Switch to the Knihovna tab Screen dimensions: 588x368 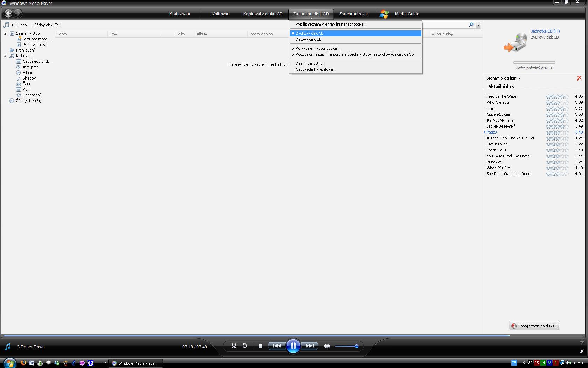(x=220, y=14)
